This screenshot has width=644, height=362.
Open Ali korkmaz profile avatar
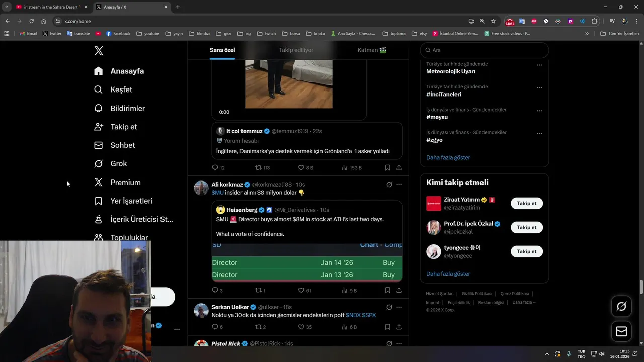click(x=201, y=188)
